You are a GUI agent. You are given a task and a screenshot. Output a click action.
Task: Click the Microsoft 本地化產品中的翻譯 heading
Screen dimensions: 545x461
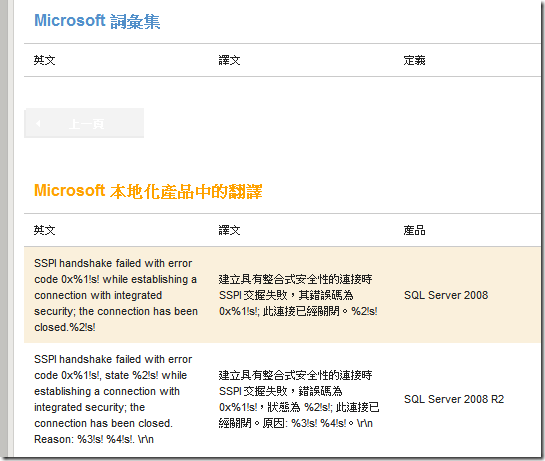[x=148, y=191]
